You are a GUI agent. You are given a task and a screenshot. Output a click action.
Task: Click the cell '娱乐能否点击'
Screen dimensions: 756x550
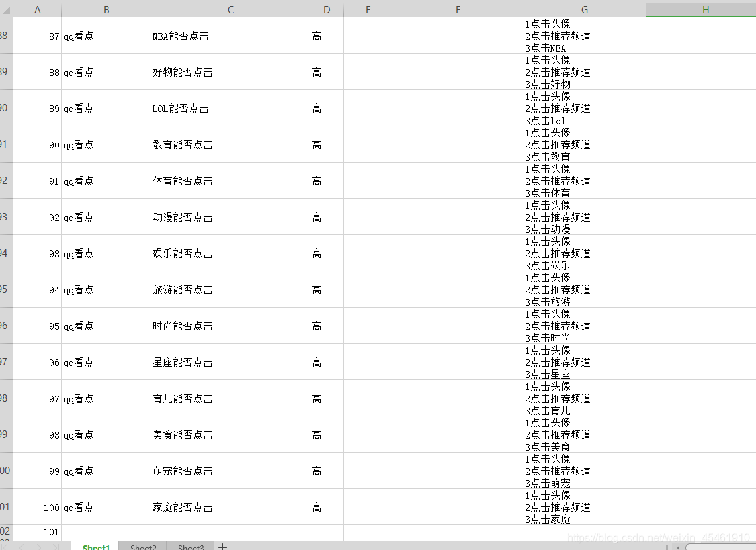(230, 253)
